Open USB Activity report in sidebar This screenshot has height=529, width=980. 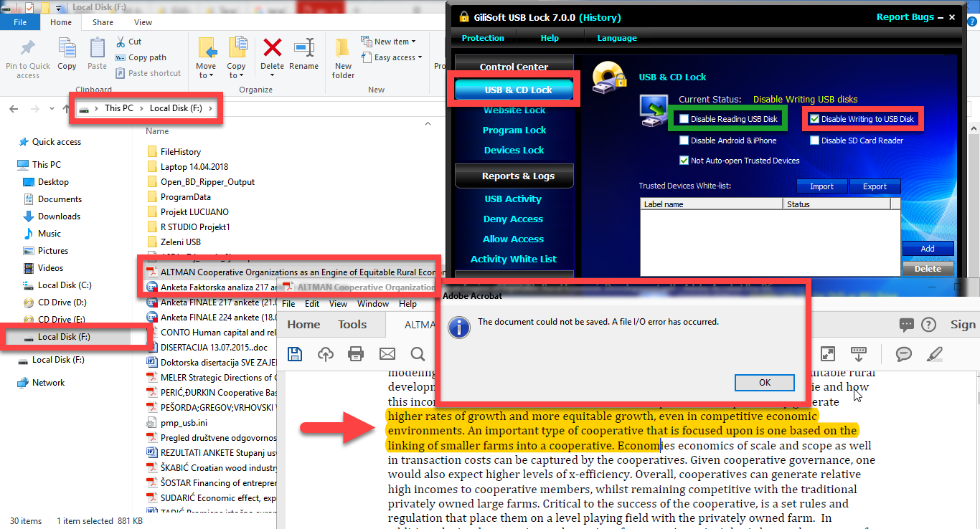click(x=513, y=199)
